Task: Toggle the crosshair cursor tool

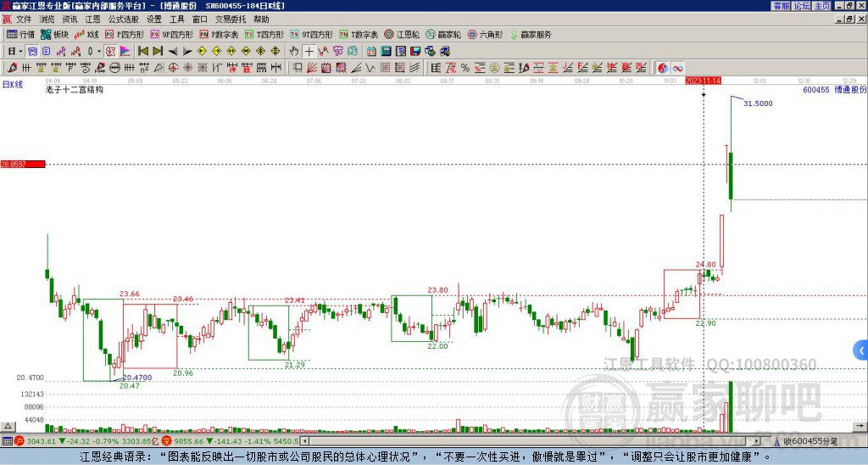Action: coord(309,51)
